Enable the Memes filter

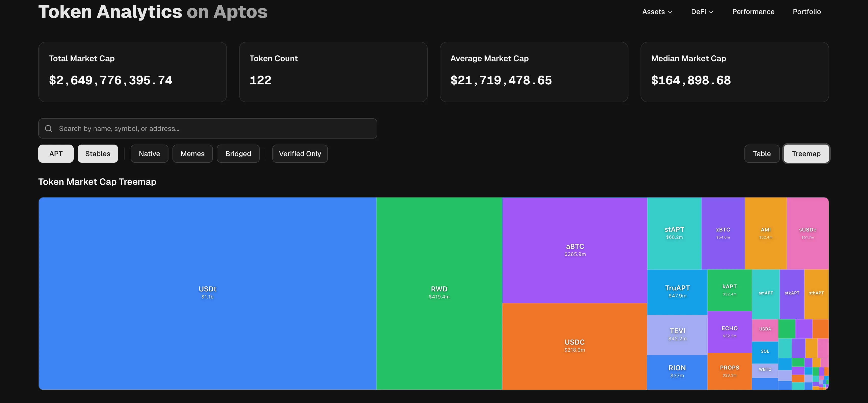point(192,154)
